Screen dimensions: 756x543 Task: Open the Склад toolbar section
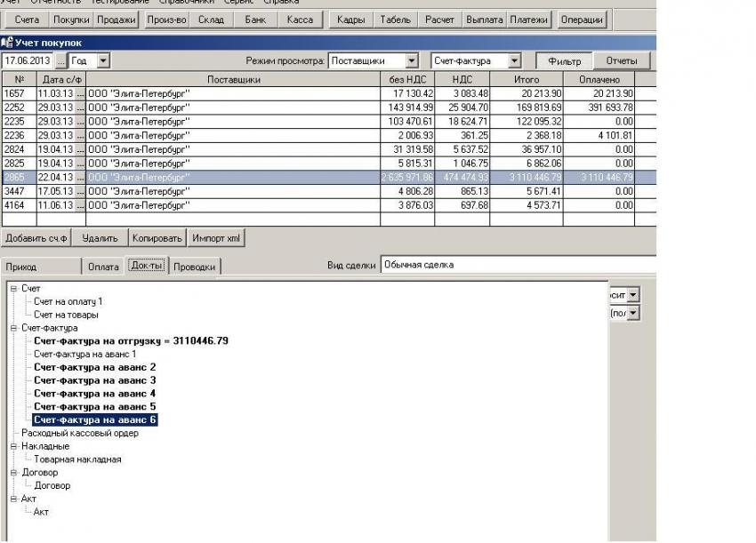click(211, 20)
